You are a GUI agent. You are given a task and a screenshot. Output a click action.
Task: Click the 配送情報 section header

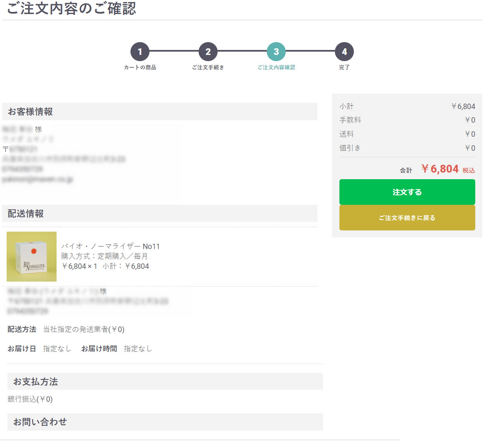(26, 213)
